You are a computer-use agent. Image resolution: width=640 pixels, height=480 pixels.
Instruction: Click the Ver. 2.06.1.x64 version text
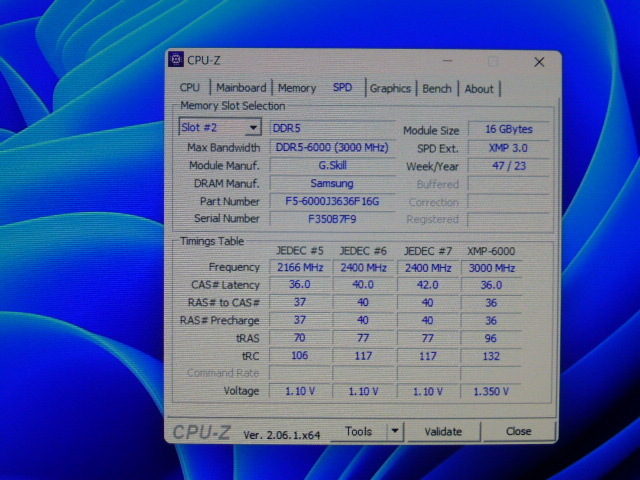[x=282, y=435]
